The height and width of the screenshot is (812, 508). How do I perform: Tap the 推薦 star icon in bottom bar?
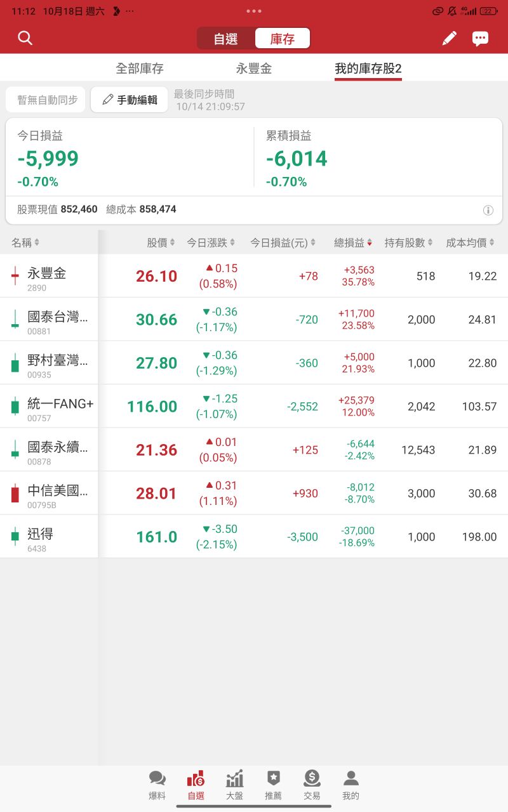pyautogui.click(x=273, y=783)
